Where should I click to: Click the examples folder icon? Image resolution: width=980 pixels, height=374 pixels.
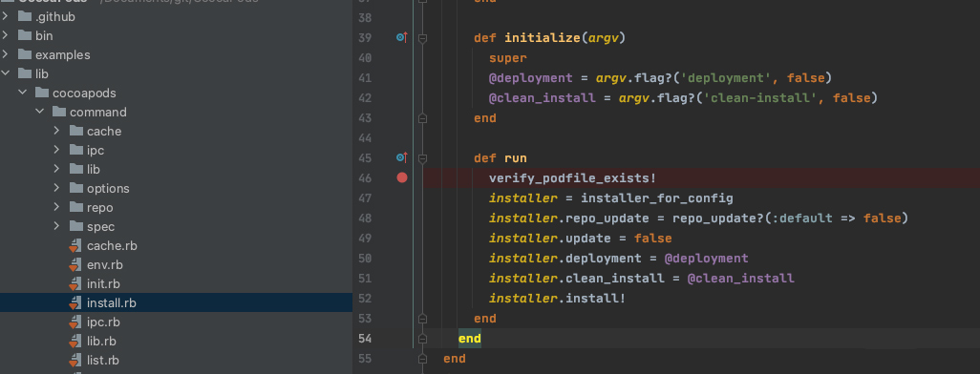tap(25, 55)
